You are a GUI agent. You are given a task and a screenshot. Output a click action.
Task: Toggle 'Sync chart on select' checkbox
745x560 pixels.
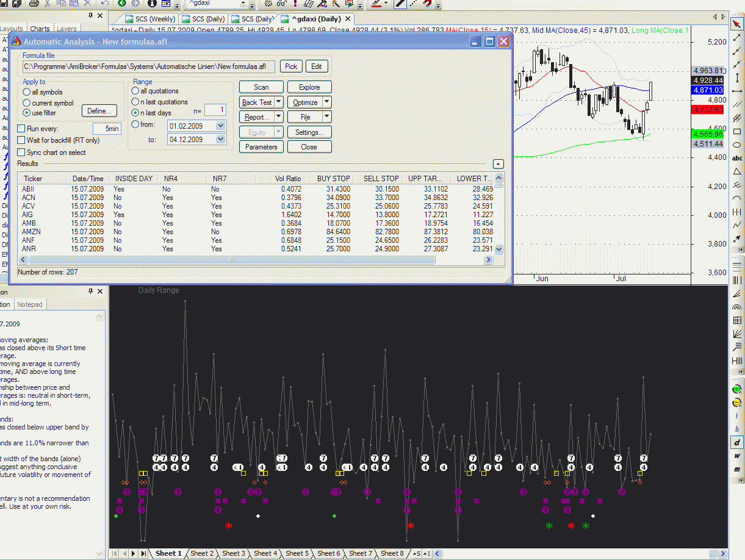(21, 153)
